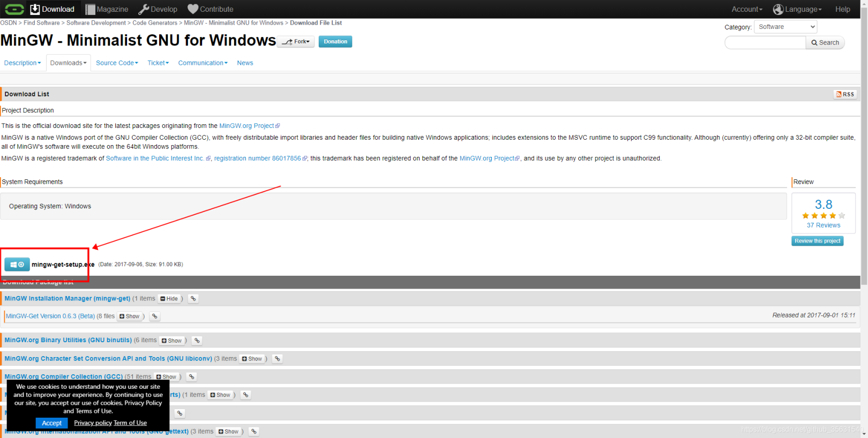Viewport: 868px width, 438px height.
Task: Click inside the search text field
Action: pos(765,43)
